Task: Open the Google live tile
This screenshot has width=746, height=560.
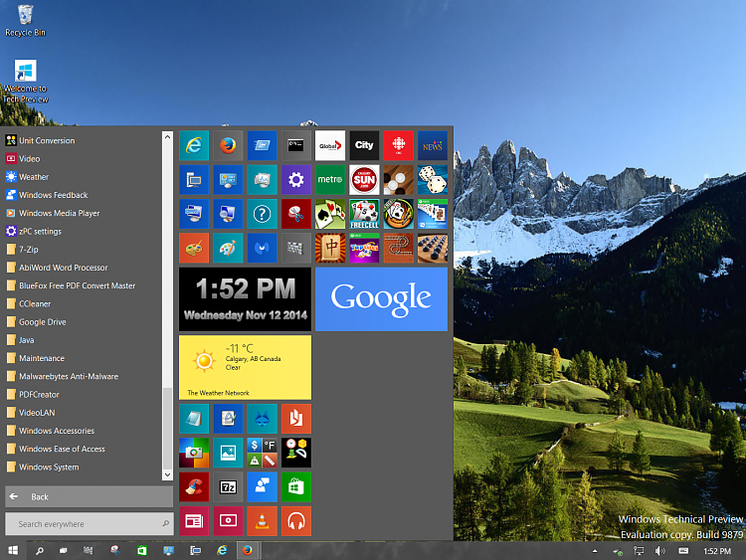Action: [381, 299]
